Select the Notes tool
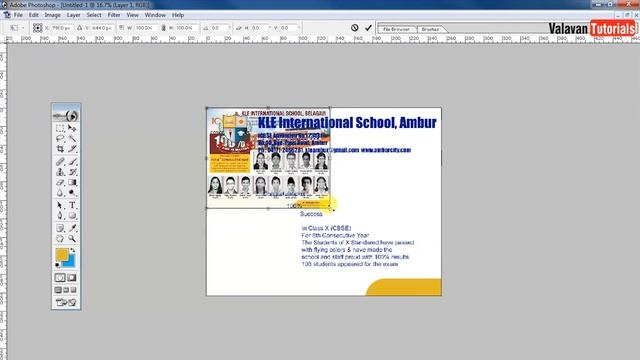This screenshot has width=640, height=360. click(x=60, y=228)
